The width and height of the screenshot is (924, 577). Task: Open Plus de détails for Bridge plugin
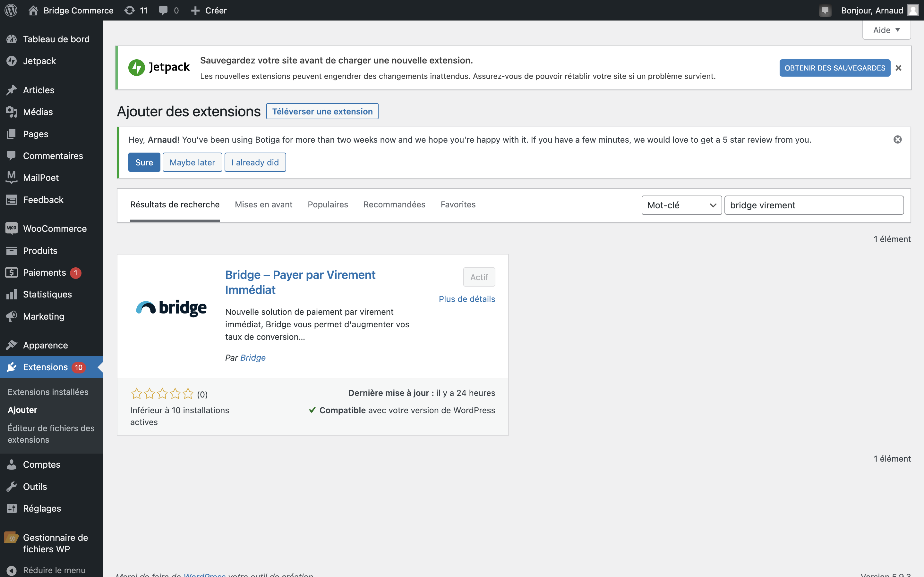click(466, 299)
